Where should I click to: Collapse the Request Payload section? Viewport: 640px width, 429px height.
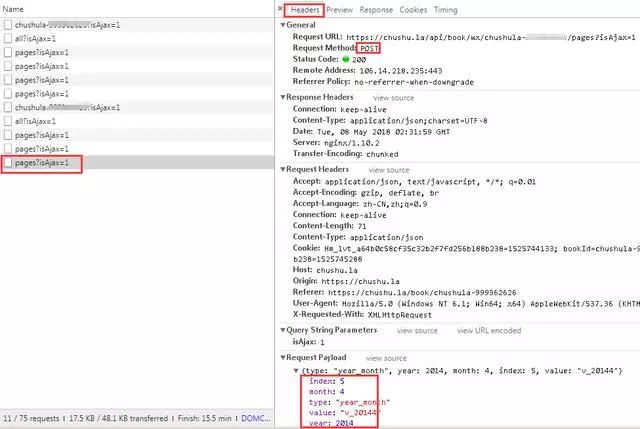(283, 357)
